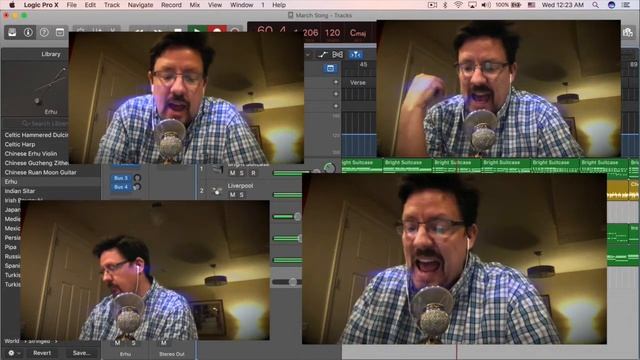
Task: Adjust the Bus 3 send level knob
Action: click(137, 178)
